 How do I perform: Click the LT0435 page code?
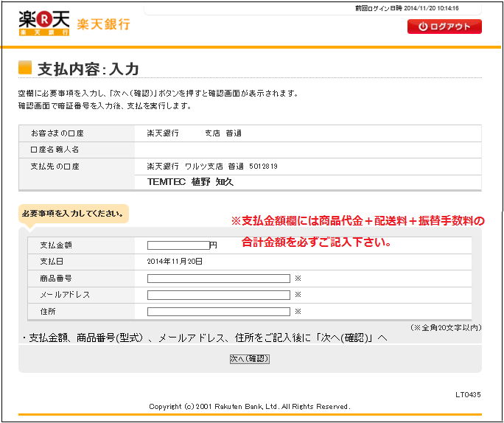point(468,395)
